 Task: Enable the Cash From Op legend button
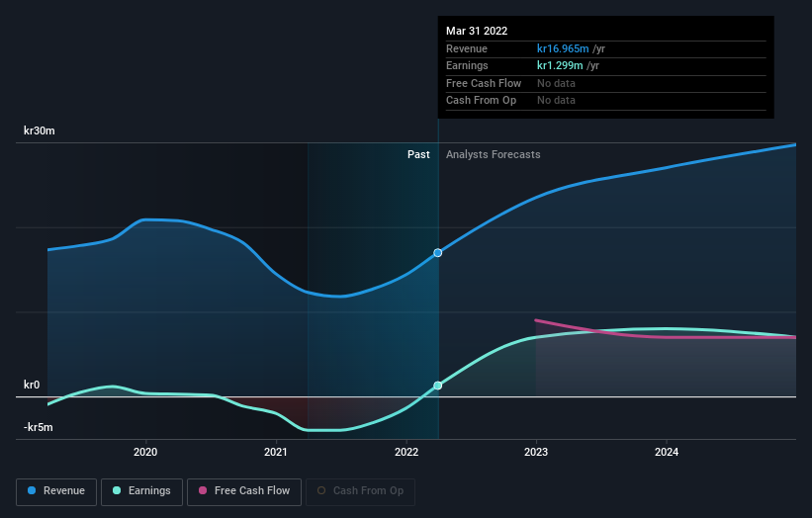tap(360, 491)
